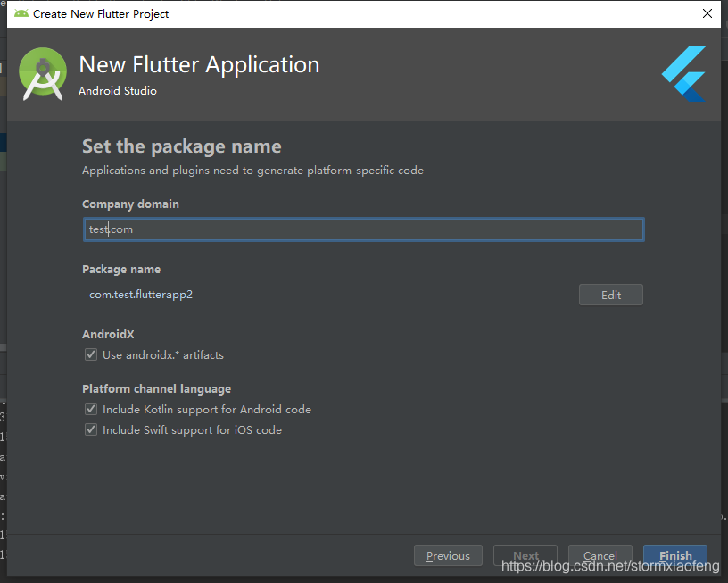728x583 pixels.
Task: Cancel the new Flutter project wizard
Action: click(x=600, y=555)
